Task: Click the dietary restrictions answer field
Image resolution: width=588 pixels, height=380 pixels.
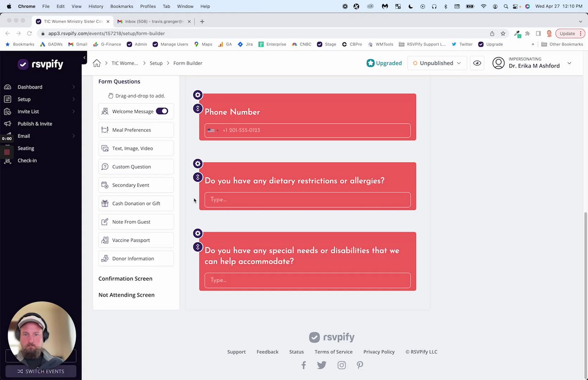Action: point(308,200)
